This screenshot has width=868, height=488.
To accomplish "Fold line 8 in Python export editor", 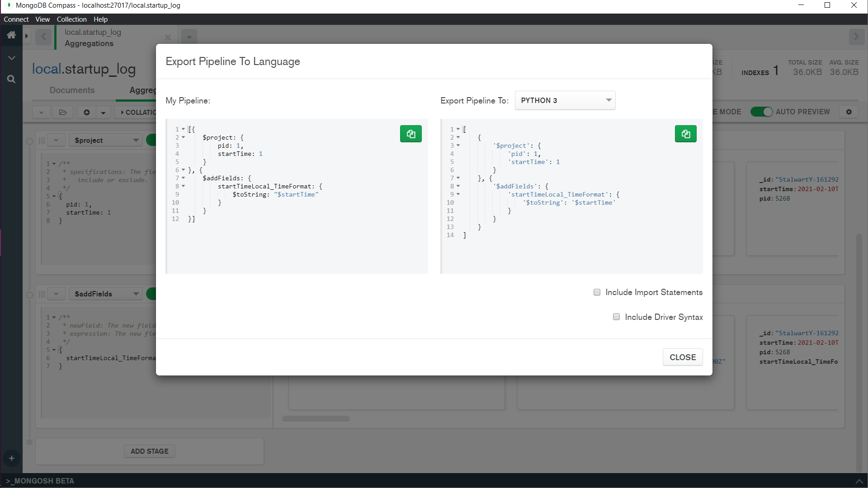I will (x=458, y=186).
